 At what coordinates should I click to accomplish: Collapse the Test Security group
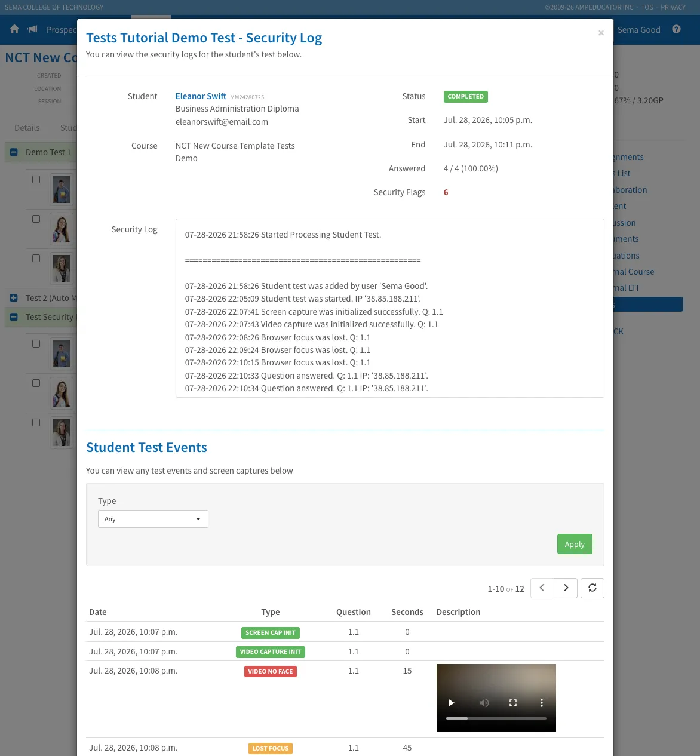tap(14, 317)
